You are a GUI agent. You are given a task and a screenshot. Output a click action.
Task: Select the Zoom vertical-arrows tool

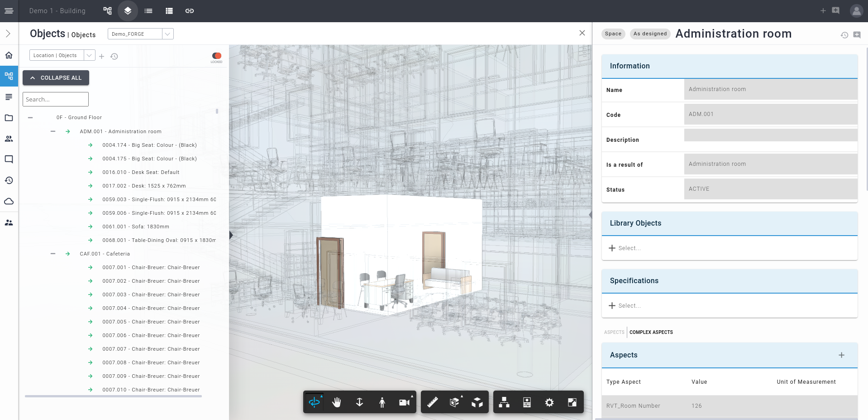click(360, 402)
